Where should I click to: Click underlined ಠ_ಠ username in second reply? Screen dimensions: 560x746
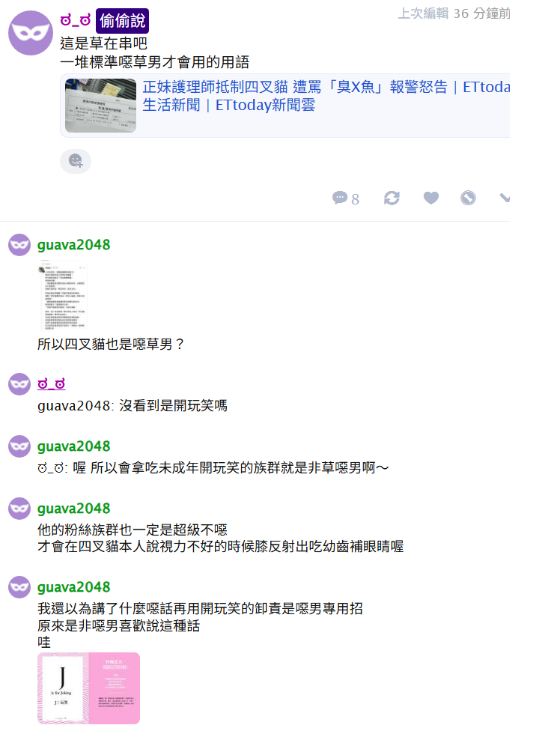point(52,384)
